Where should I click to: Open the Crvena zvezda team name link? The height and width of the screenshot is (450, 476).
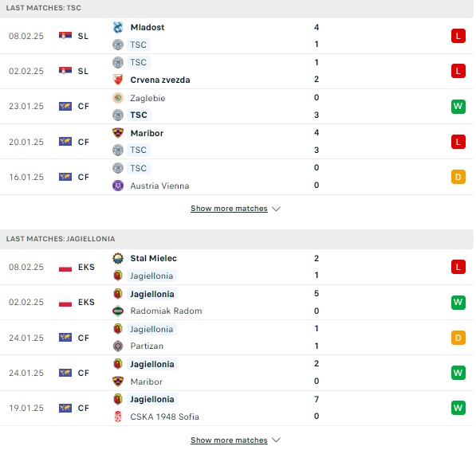tap(160, 80)
